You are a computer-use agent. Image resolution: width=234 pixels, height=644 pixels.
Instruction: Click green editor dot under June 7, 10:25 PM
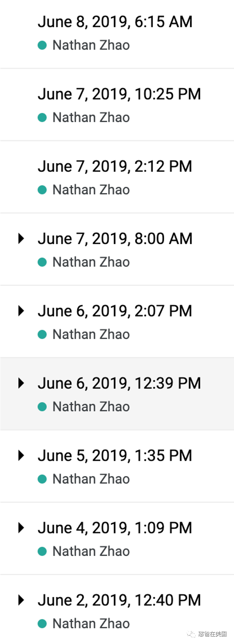[42, 117]
